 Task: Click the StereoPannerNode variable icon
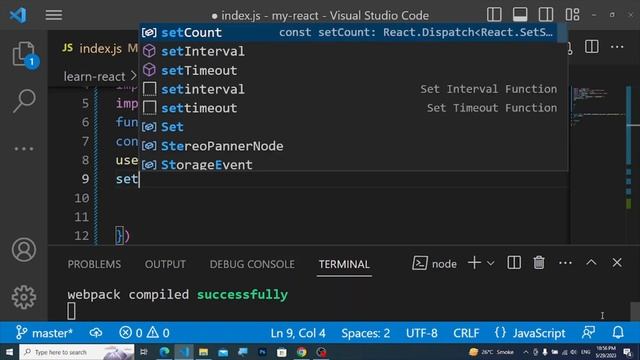pyautogui.click(x=149, y=146)
